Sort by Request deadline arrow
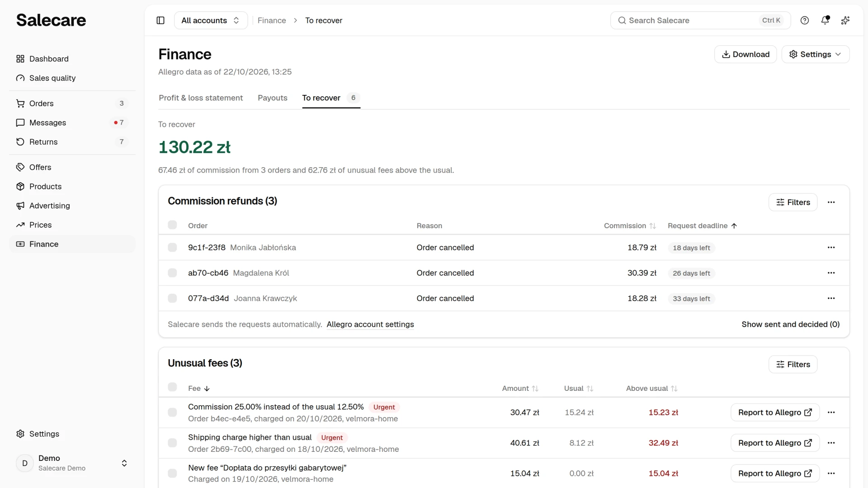 point(734,226)
